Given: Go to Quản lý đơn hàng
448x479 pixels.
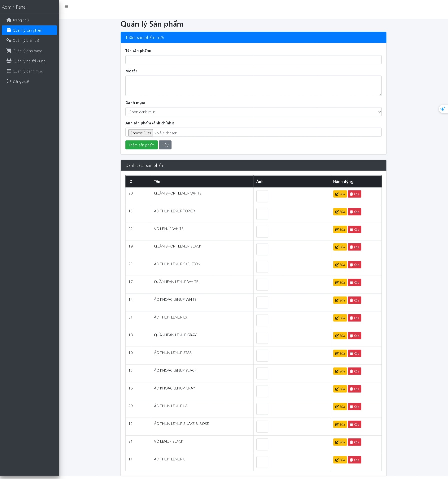Looking at the screenshot, I should pos(29,51).
